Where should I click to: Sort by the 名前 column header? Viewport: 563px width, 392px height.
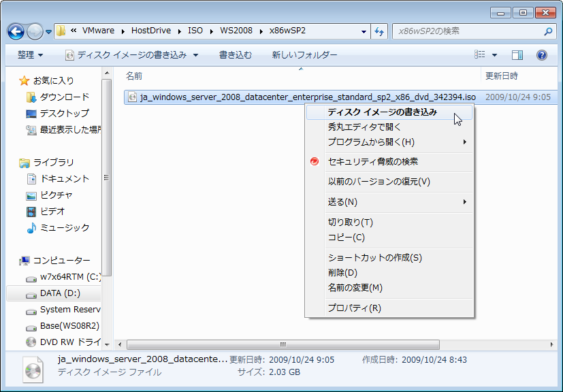[134, 76]
